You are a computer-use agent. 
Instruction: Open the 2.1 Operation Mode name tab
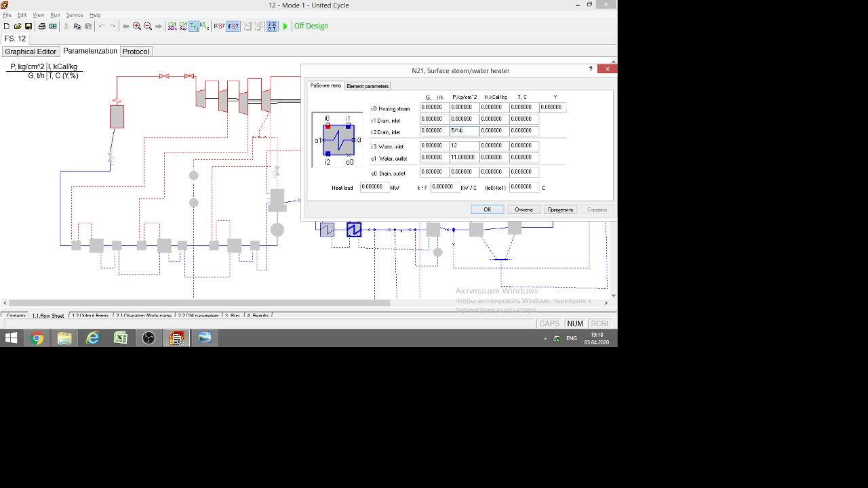(x=144, y=316)
